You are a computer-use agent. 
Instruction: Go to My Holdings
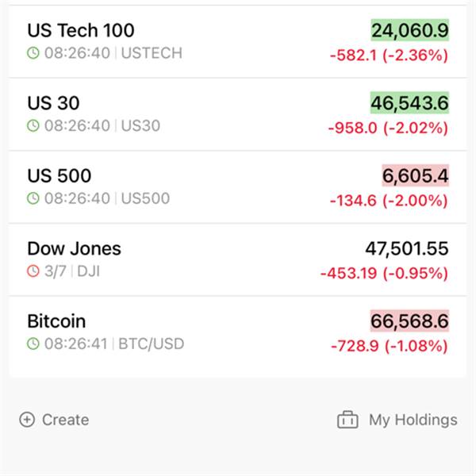pyautogui.click(x=413, y=420)
